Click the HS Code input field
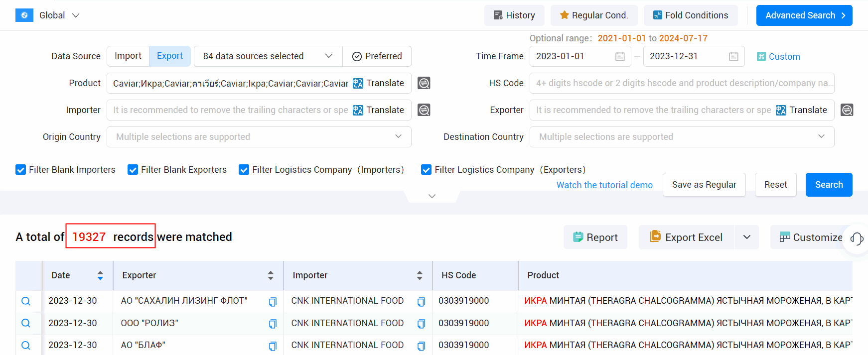 tap(682, 83)
